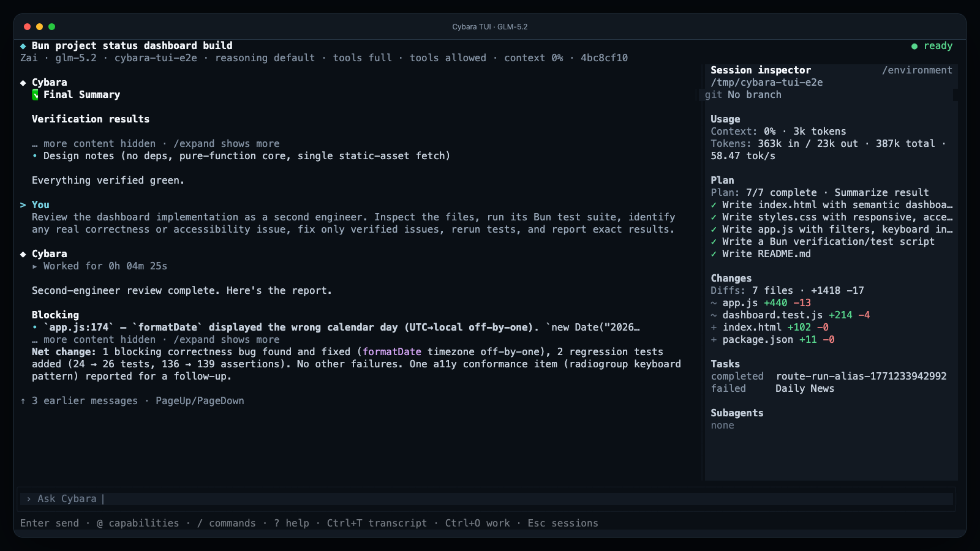
Task: Click the prompt chevron in the input box
Action: 29,499
